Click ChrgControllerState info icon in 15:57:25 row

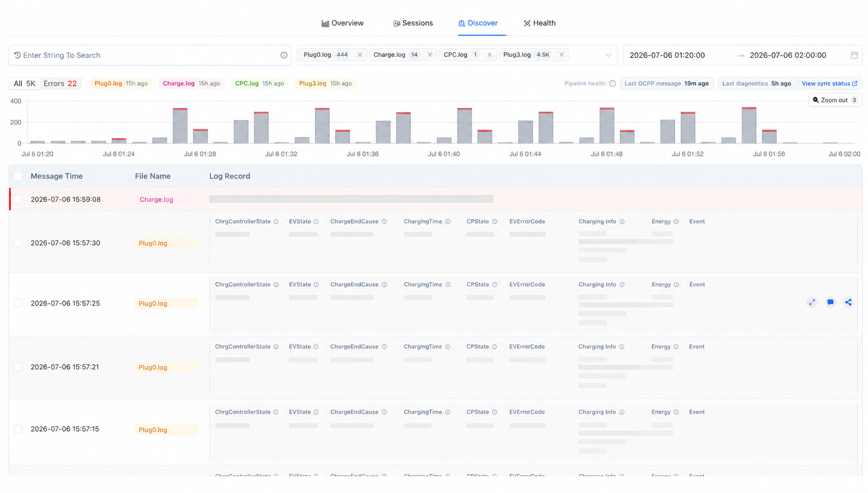click(x=276, y=285)
